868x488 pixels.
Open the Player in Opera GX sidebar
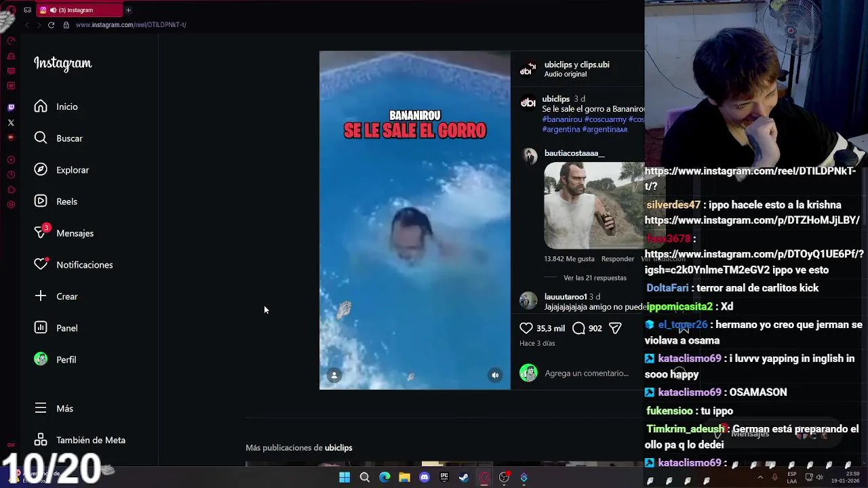(11, 160)
